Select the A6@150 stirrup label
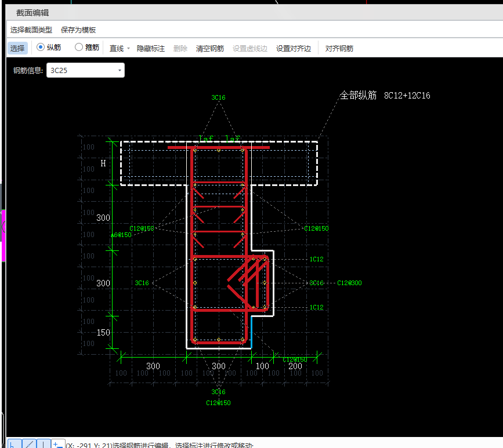Viewport: 503px width, 448px height. coord(121,235)
